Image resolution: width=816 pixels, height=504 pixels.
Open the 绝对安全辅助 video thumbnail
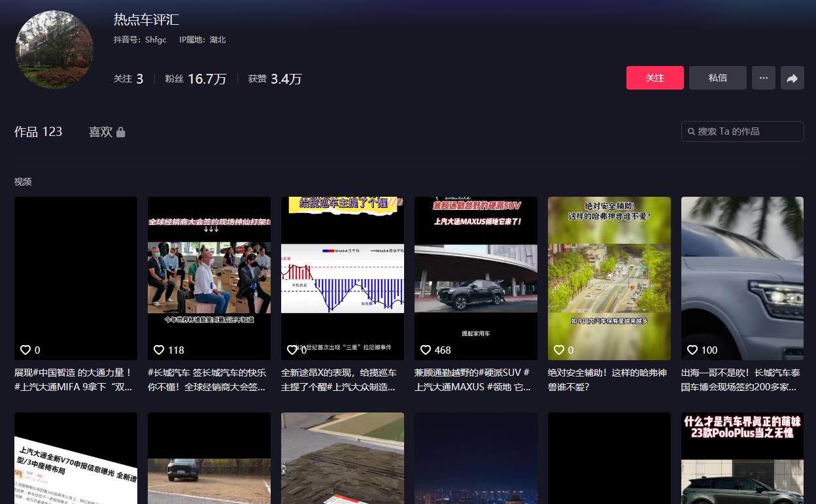pyautogui.click(x=609, y=278)
